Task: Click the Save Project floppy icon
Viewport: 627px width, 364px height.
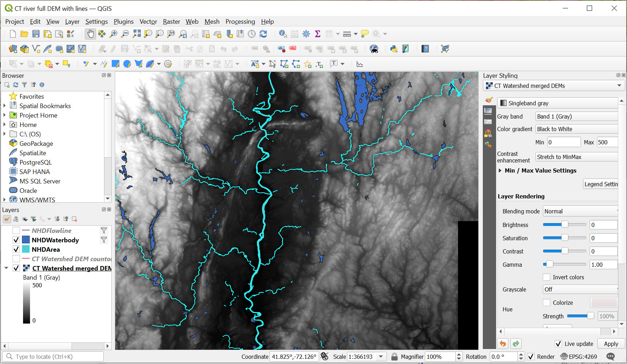Action: pyautogui.click(x=36, y=34)
